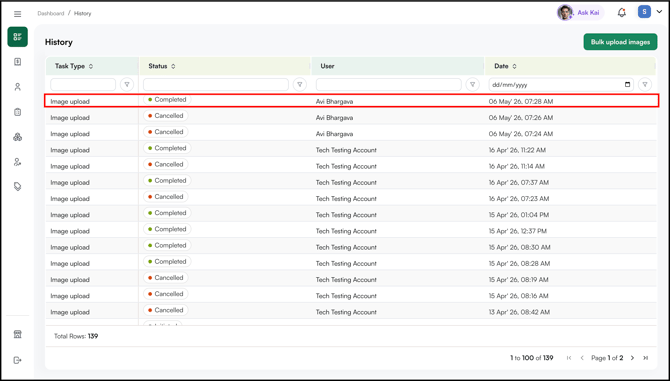Focus the User filter field

pyautogui.click(x=388, y=85)
